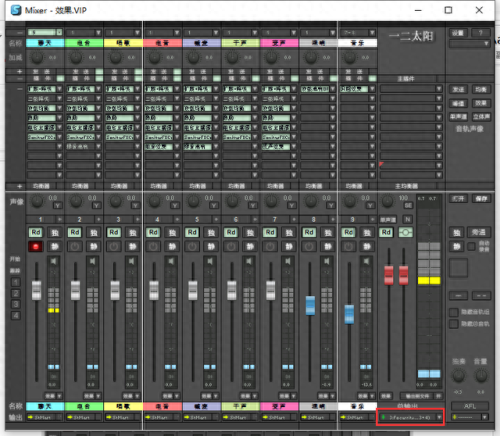Tick the upper hide-tracks checkbox in right panel
Image resolution: width=500 pixels, height=436 pixels.
click(x=454, y=312)
